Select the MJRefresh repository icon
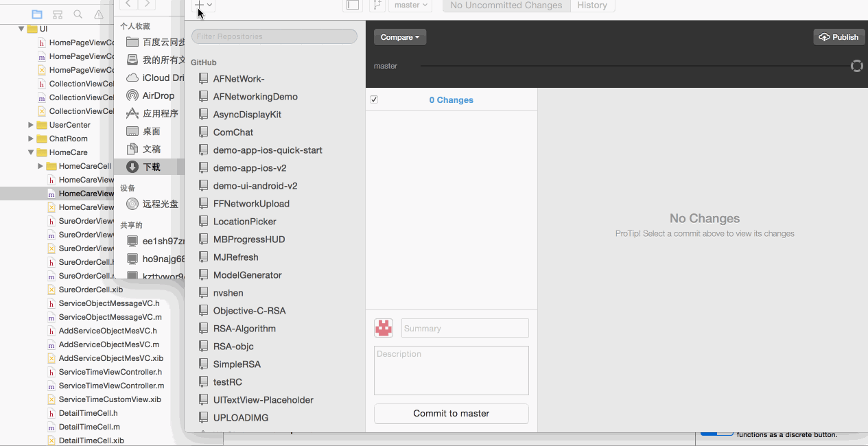 coord(203,257)
